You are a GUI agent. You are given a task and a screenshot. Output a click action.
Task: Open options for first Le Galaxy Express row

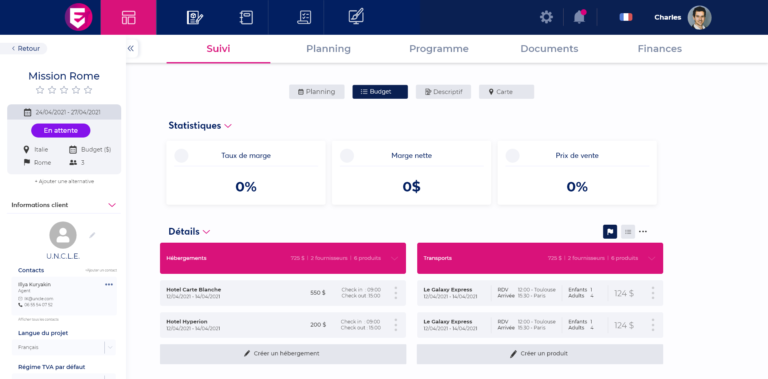tap(652, 293)
